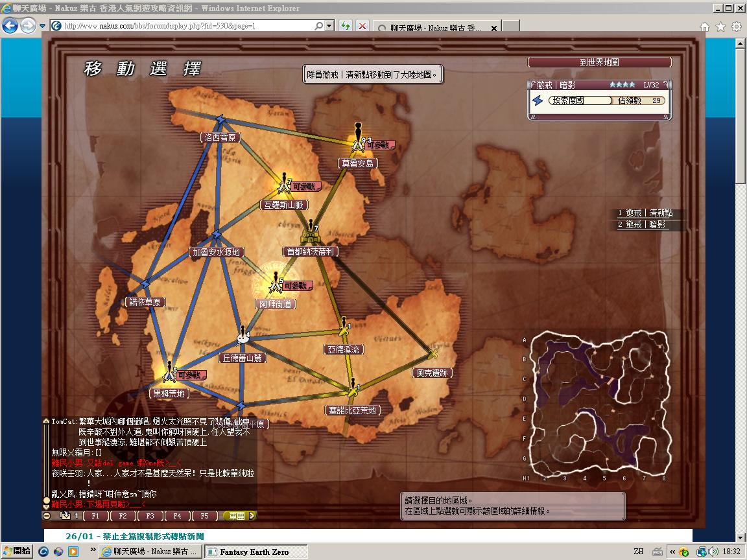Click the terrain minimap preview
Image resolution: width=747 pixels, height=560 pixels.
(x=597, y=403)
